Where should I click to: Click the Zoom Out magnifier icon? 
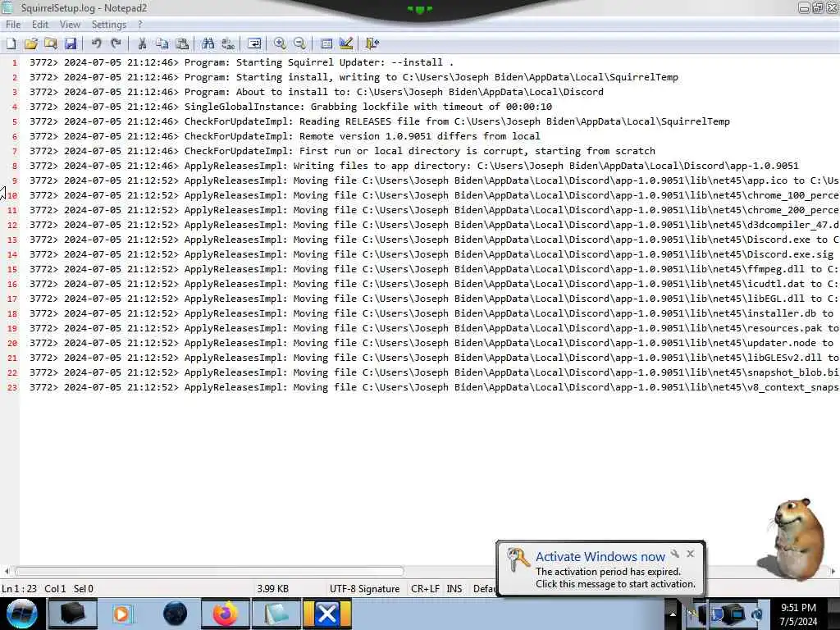click(300, 44)
